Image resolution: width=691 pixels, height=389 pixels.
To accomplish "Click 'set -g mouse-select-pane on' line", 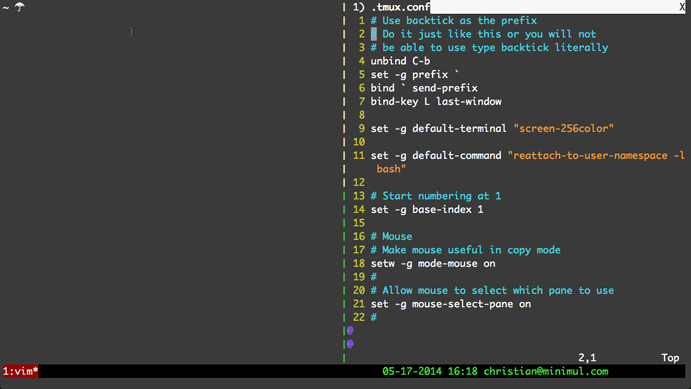I will click(x=450, y=304).
